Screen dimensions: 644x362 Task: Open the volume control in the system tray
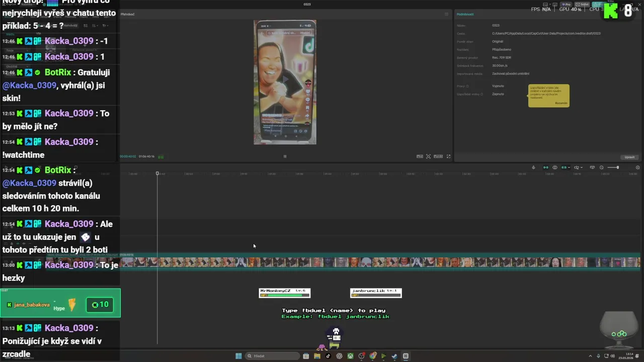click(612, 356)
